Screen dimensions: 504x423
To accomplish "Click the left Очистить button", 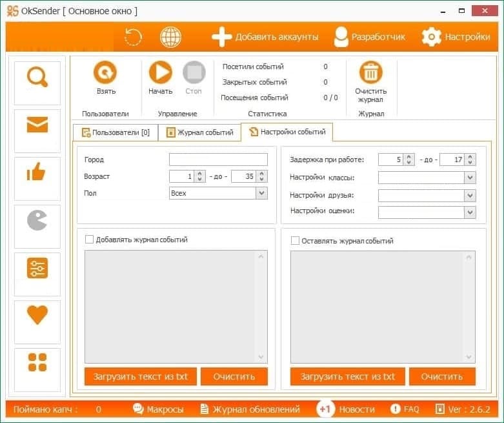I will (x=234, y=377).
